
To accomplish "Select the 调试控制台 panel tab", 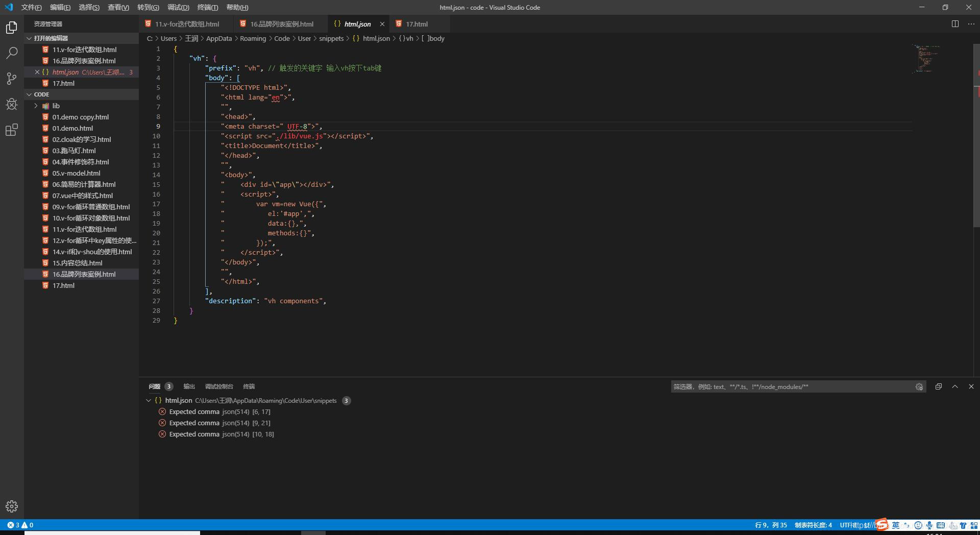I will 219,386.
